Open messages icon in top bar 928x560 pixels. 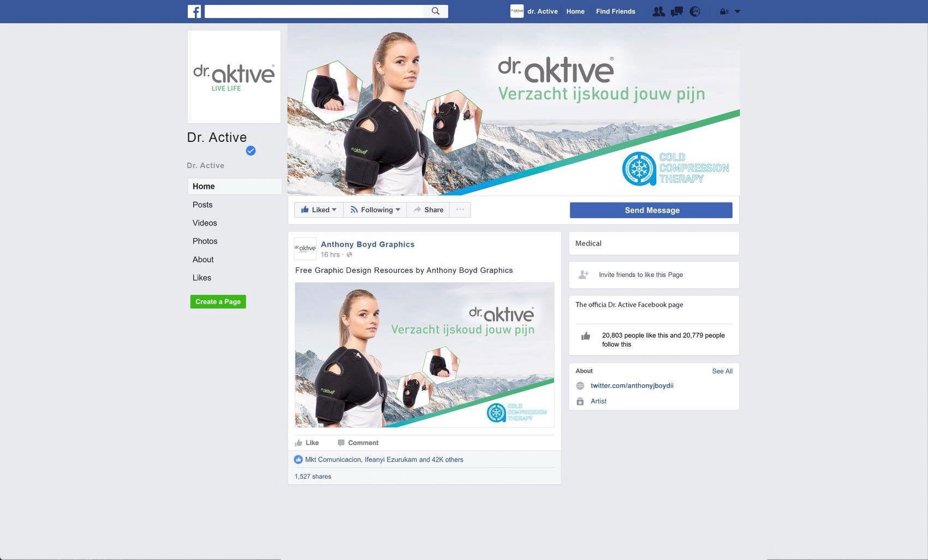pyautogui.click(x=676, y=11)
